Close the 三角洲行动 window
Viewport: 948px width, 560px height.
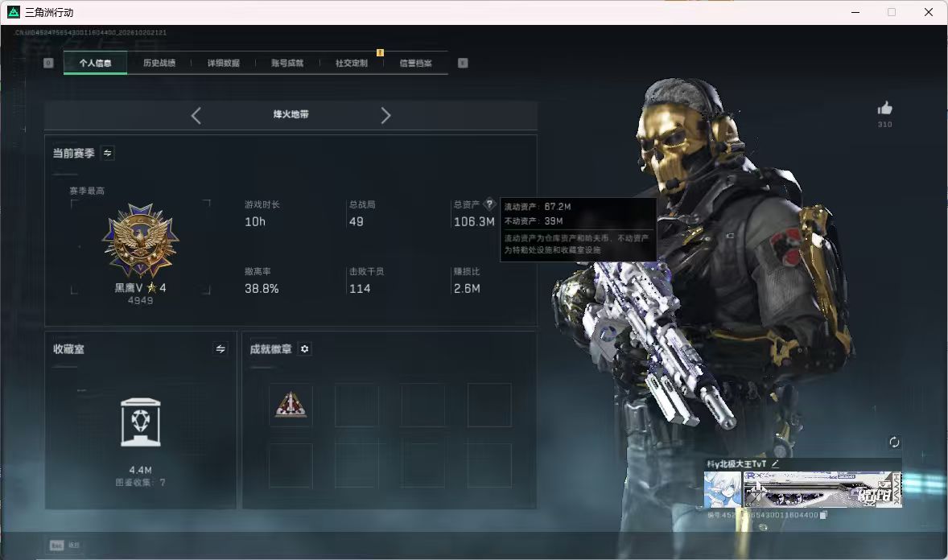click(x=929, y=12)
